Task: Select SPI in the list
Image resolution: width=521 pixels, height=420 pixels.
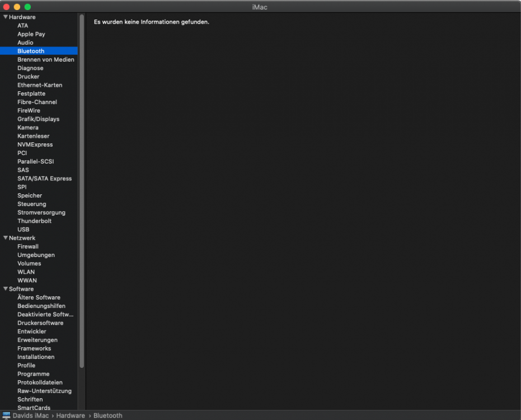Action: (x=22, y=187)
